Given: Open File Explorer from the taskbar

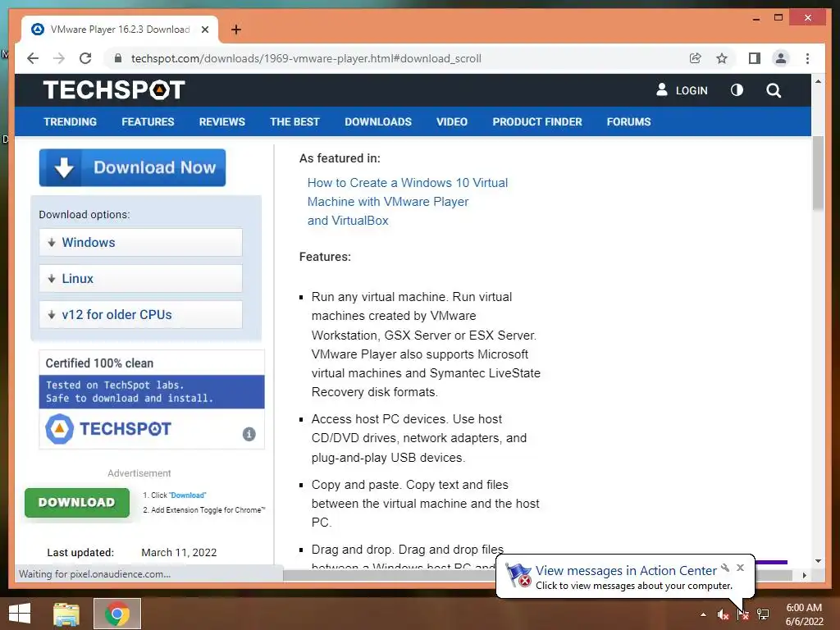Looking at the screenshot, I should (x=66, y=614).
